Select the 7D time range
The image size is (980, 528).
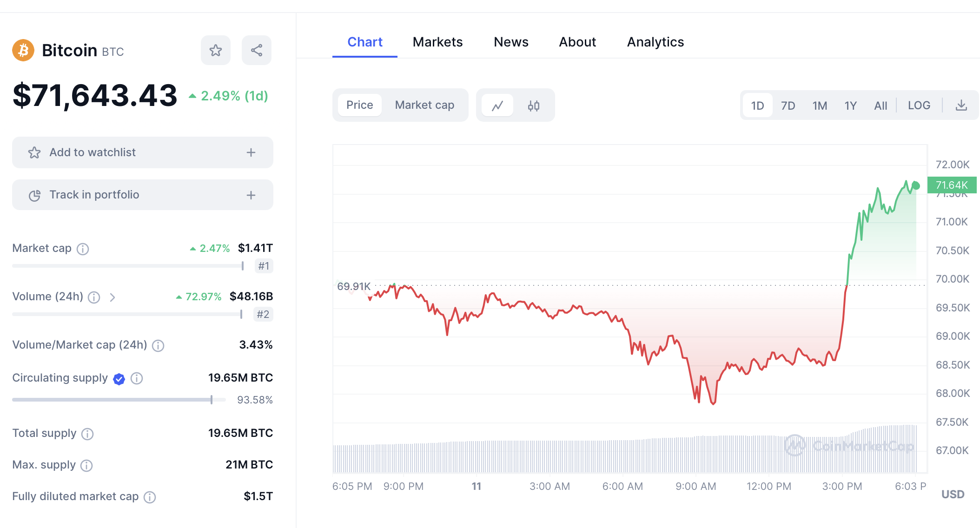[x=788, y=106]
